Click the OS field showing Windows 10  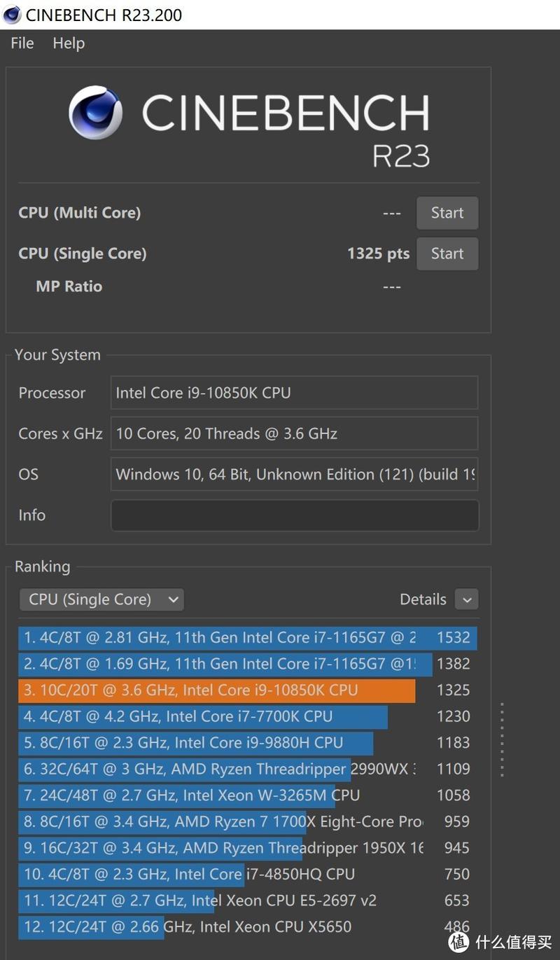pyautogui.click(x=295, y=474)
